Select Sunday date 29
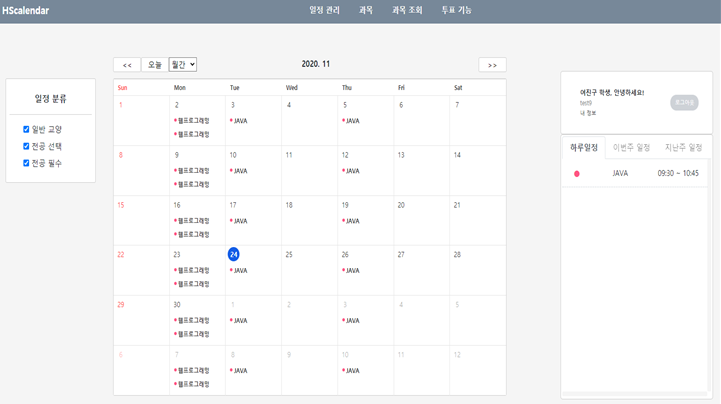This screenshot has height=404, width=721. (121, 305)
